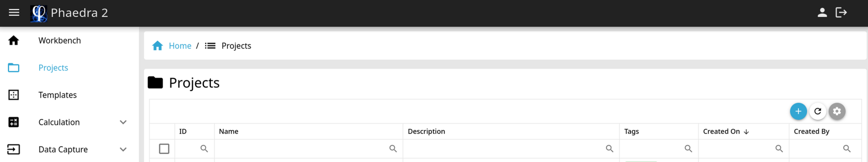The image size is (868, 162).
Task: Follow the Home breadcrumb link
Action: click(x=180, y=46)
